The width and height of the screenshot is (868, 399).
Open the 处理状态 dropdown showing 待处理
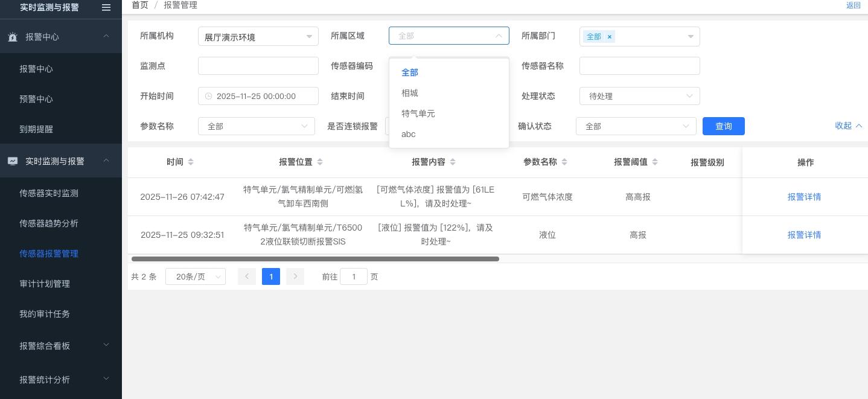639,96
